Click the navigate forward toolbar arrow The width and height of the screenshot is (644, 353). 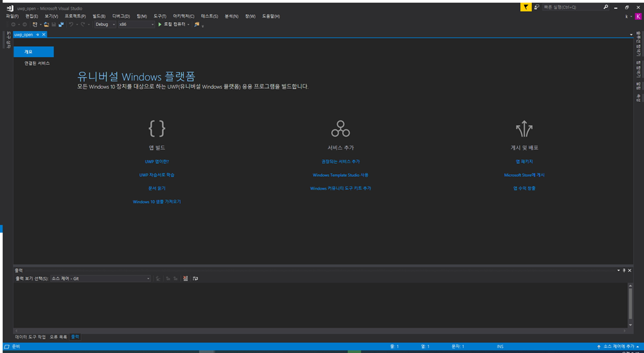pos(25,25)
